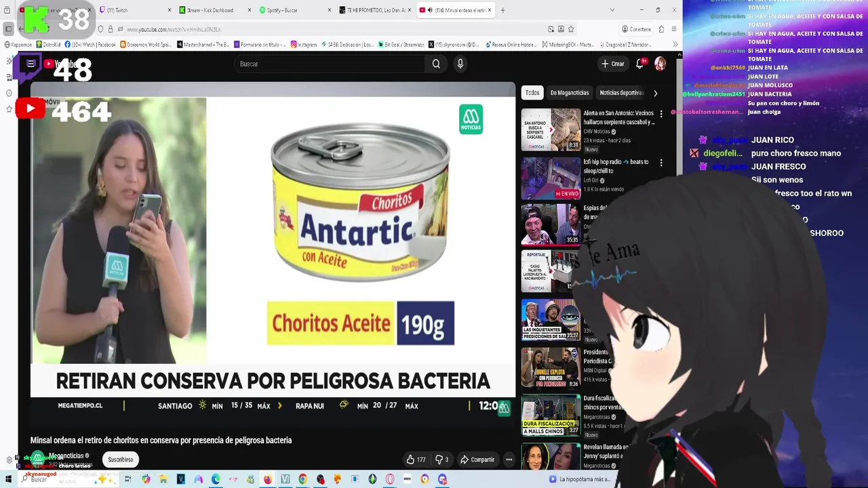The width and height of the screenshot is (868, 488).
Task: Open the Doraemon World bookmark
Action: (x=146, y=45)
